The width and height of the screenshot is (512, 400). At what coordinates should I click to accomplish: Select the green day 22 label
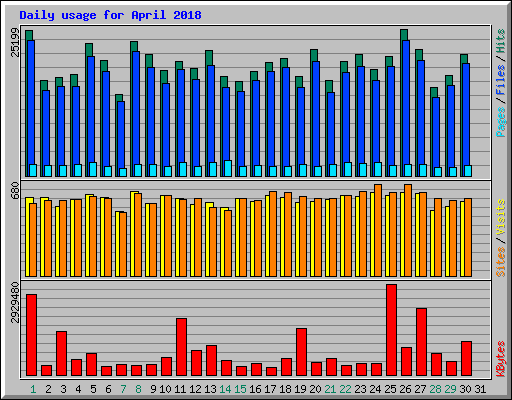(x=345, y=389)
